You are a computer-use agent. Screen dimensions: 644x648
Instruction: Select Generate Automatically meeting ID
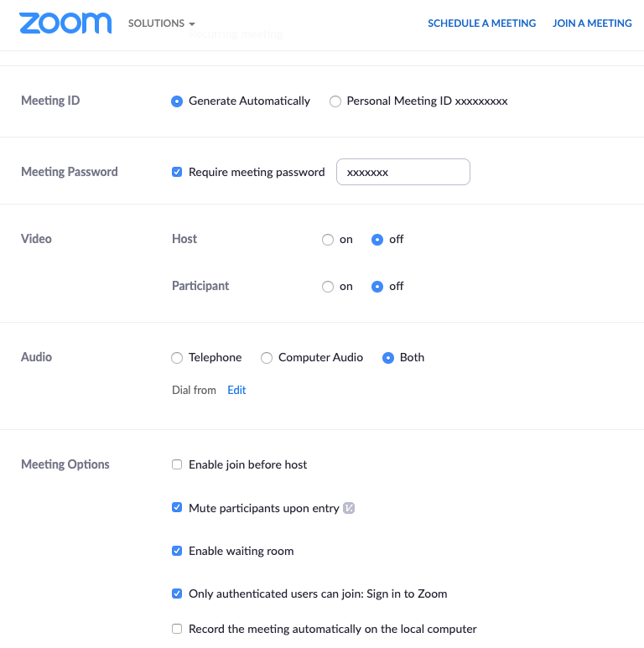pos(177,101)
